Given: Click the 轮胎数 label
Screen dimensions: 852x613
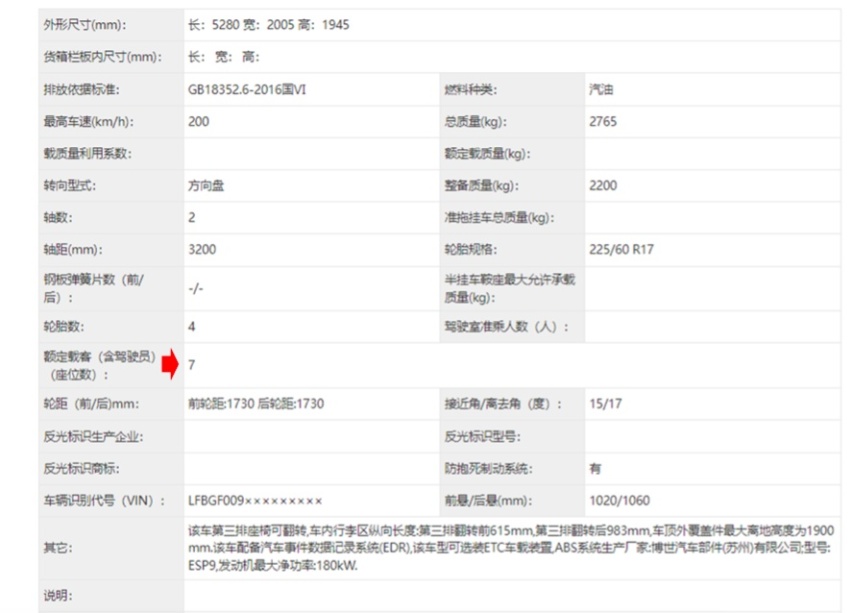Looking at the screenshot, I should pyautogui.click(x=64, y=327).
